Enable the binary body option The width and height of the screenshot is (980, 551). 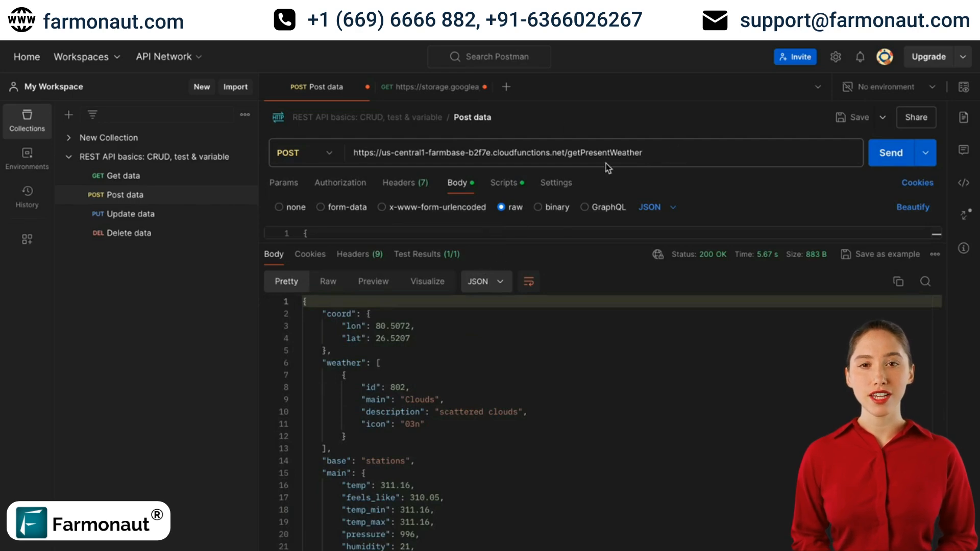coord(538,207)
